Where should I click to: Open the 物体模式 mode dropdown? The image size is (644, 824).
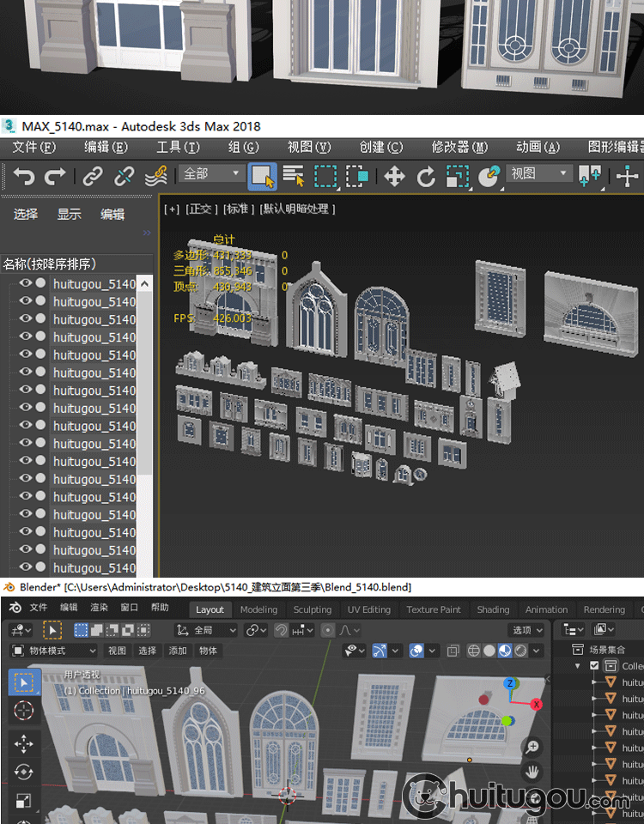[x=54, y=651]
